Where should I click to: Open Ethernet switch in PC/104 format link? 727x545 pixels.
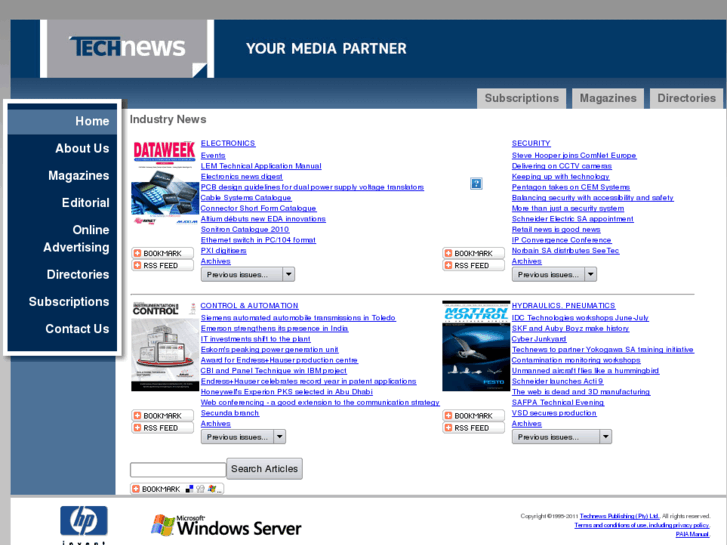(258, 240)
